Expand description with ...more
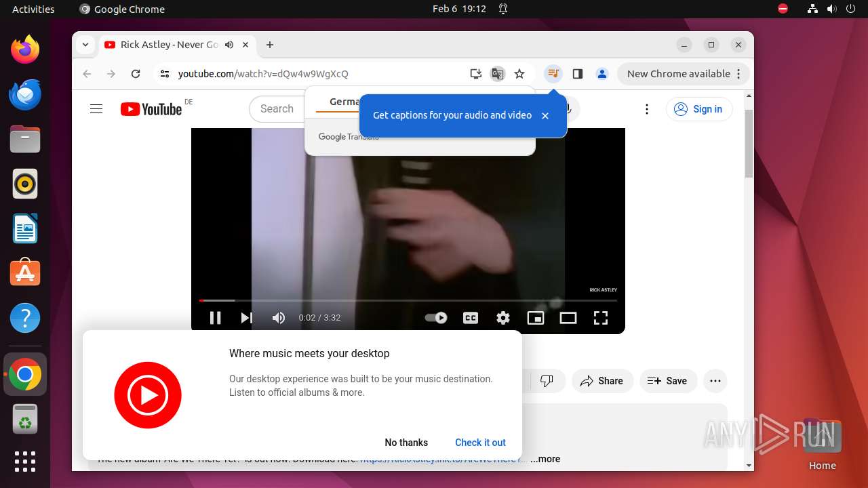Viewport: 868px width, 488px height. pyautogui.click(x=545, y=460)
